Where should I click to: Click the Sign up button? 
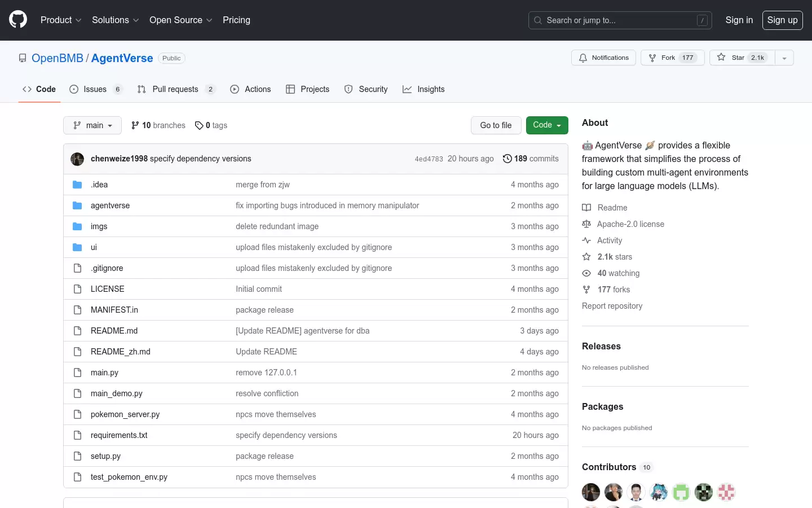(783, 20)
